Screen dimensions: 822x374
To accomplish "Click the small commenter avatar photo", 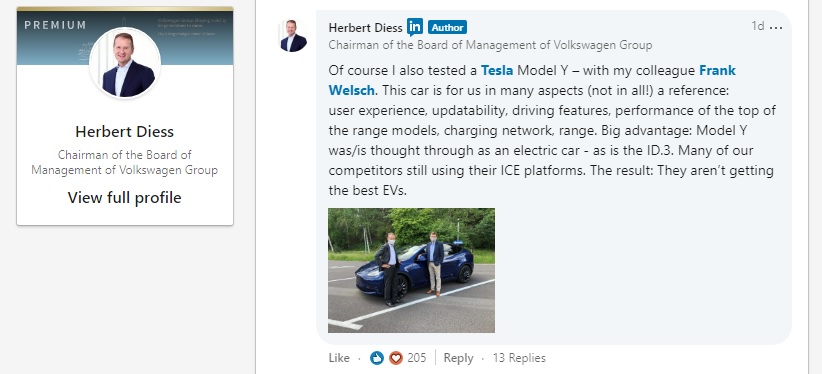I will [294, 36].
